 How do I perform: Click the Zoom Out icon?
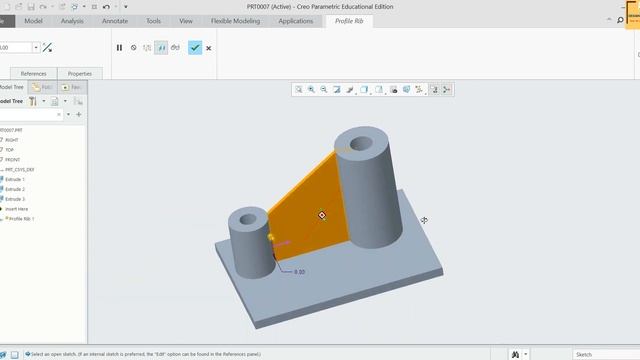click(324, 89)
